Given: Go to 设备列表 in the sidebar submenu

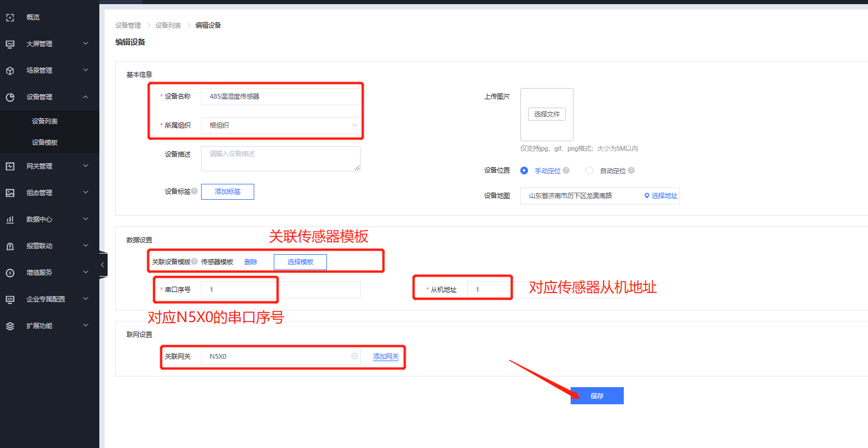Looking at the screenshot, I should click(x=45, y=121).
